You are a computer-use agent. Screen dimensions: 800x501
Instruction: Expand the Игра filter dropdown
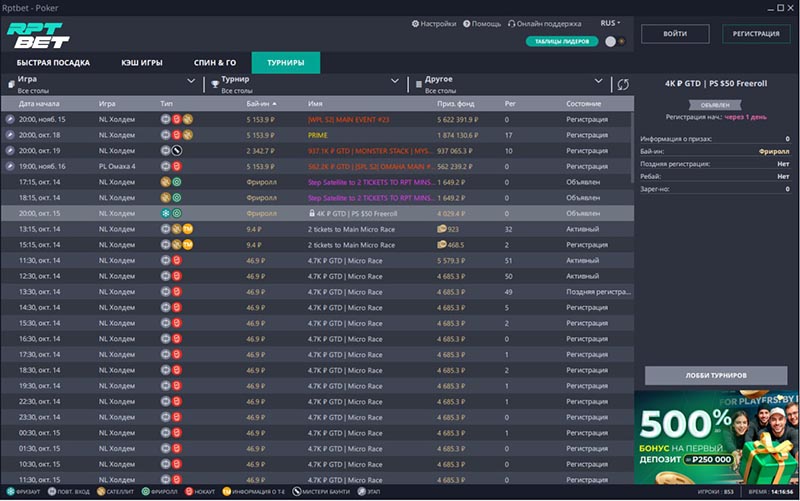(x=191, y=80)
